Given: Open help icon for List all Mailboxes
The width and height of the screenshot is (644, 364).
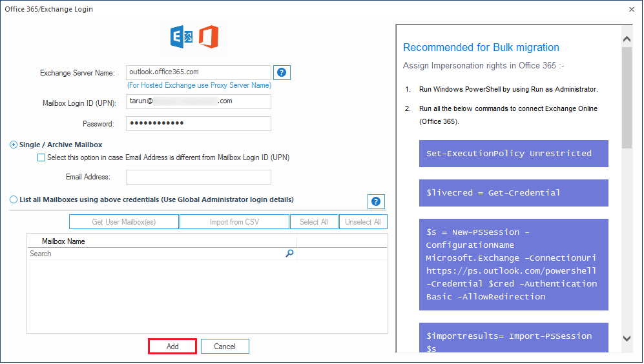Looking at the screenshot, I should [x=376, y=201].
